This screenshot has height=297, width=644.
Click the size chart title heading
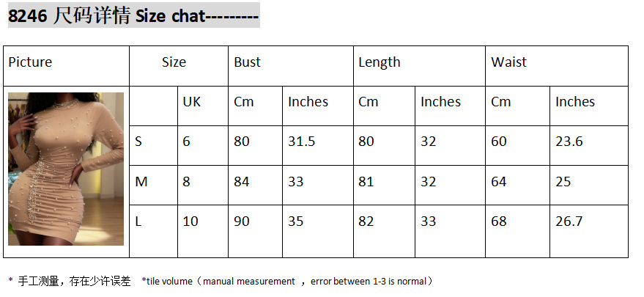pyautogui.click(x=133, y=15)
